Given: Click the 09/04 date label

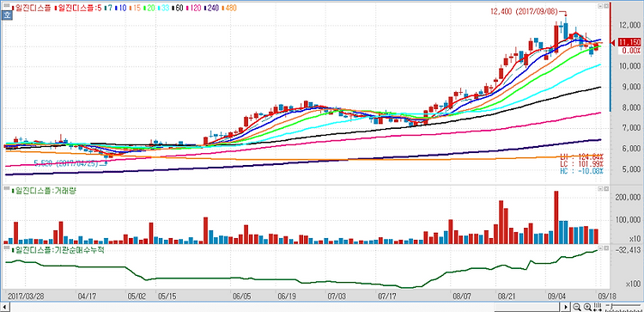Looking at the screenshot, I should 556,296.
